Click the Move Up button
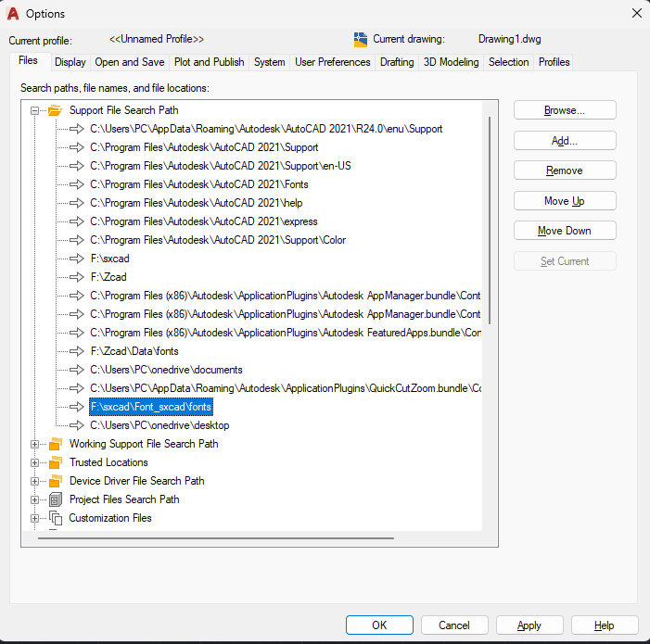 point(564,201)
